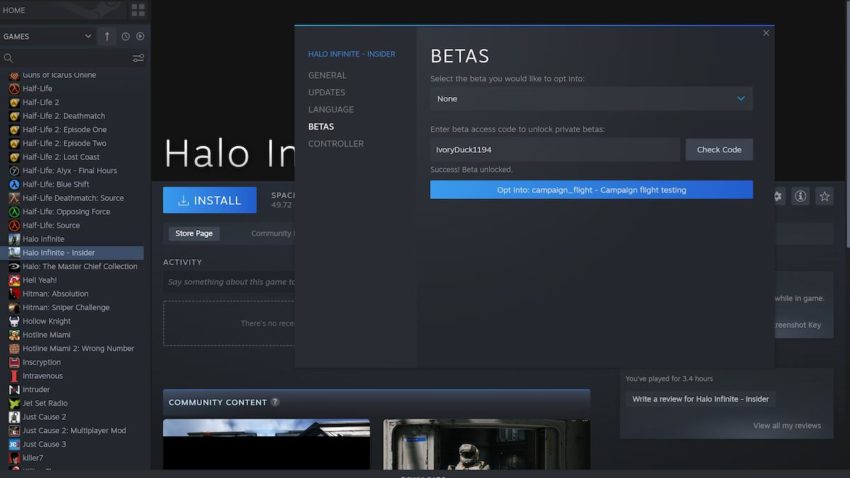850x478 pixels.
Task: Open advanced filter sliders icon
Action: (138, 58)
